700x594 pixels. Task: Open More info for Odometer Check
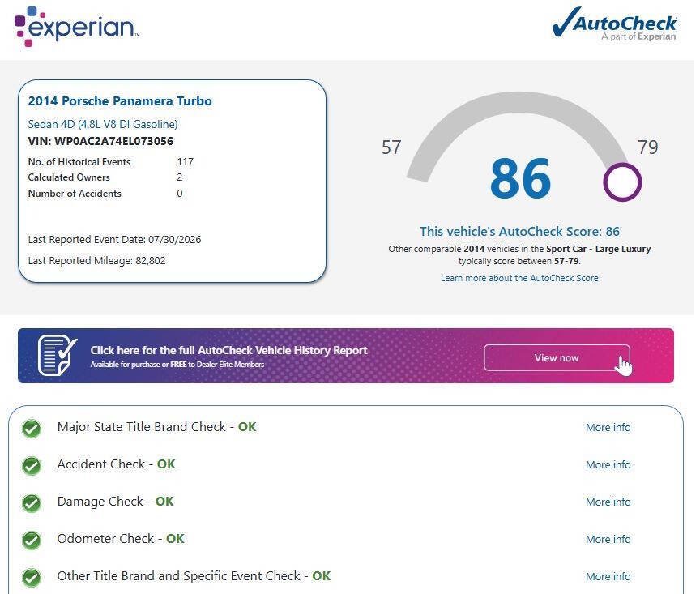608,539
